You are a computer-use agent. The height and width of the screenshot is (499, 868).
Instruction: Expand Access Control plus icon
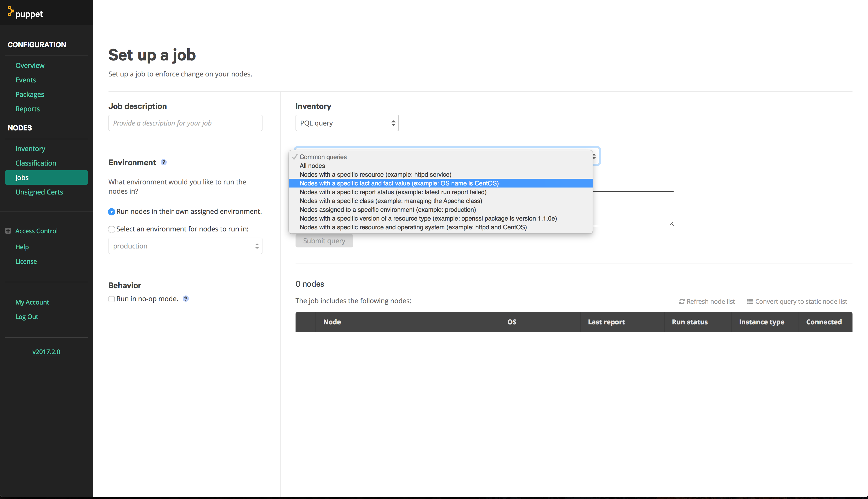[x=8, y=231]
